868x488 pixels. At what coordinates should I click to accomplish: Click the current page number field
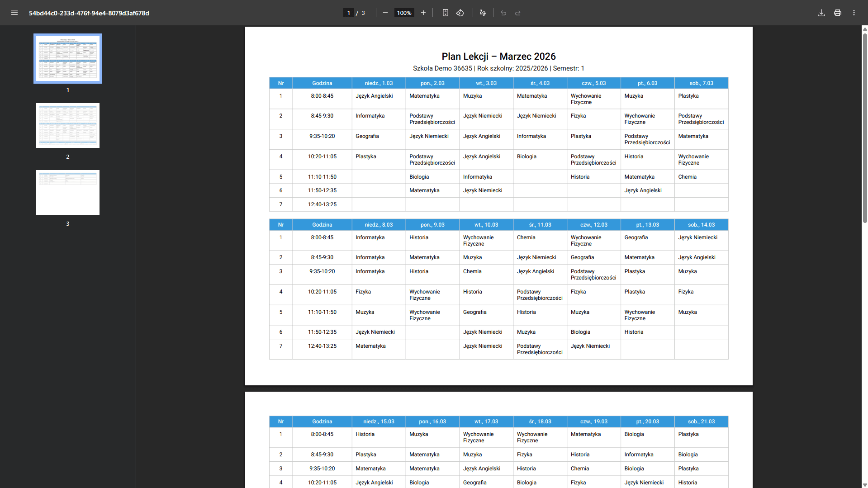(x=349, y=13)
